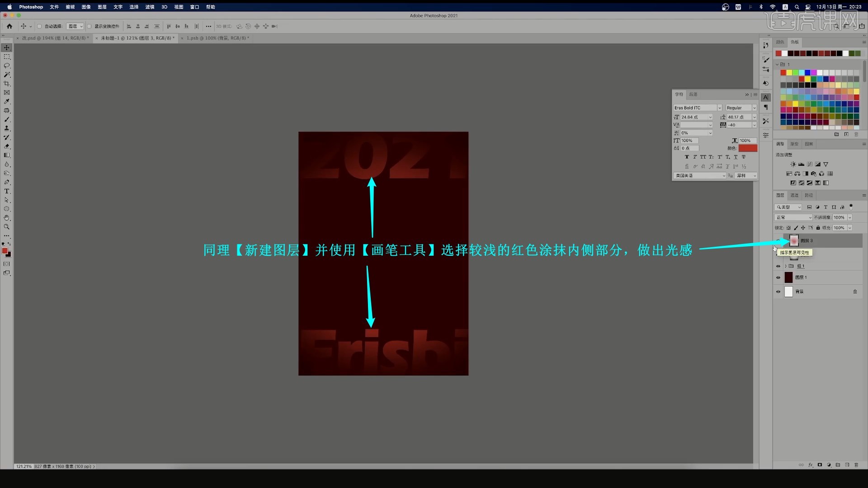Screen dimensions: 868x488
Task: Select the Gradient tool
Action: tap(7, 155)
